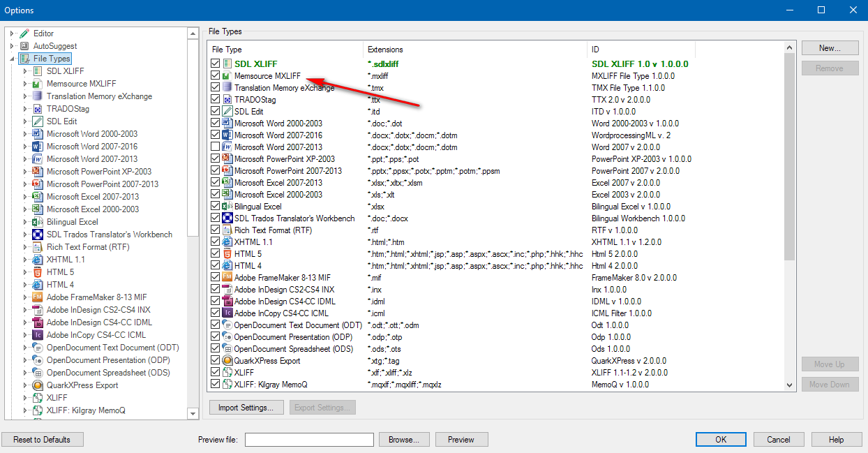The image size is (868, 453).
Task: Click the SDL XLIFF icon in the File Type list
Action: (227, 64)
